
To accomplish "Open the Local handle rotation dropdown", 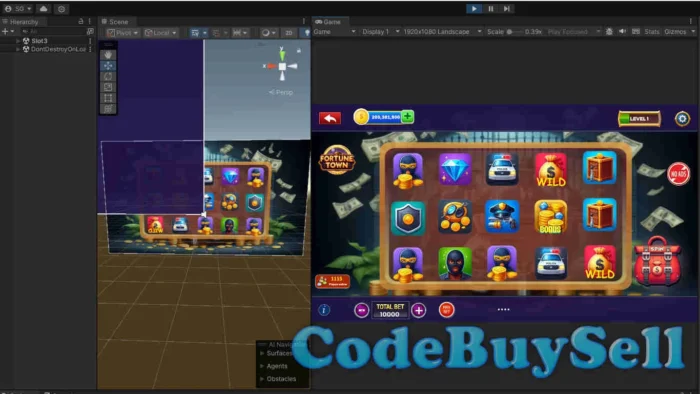I will (161, 33).
